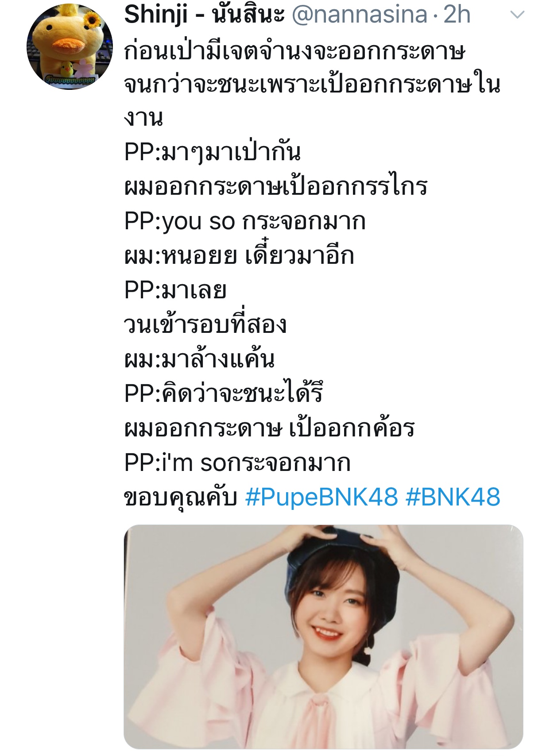
Task: Open the #BNK48 hashtag
Action: pos(453,497)
